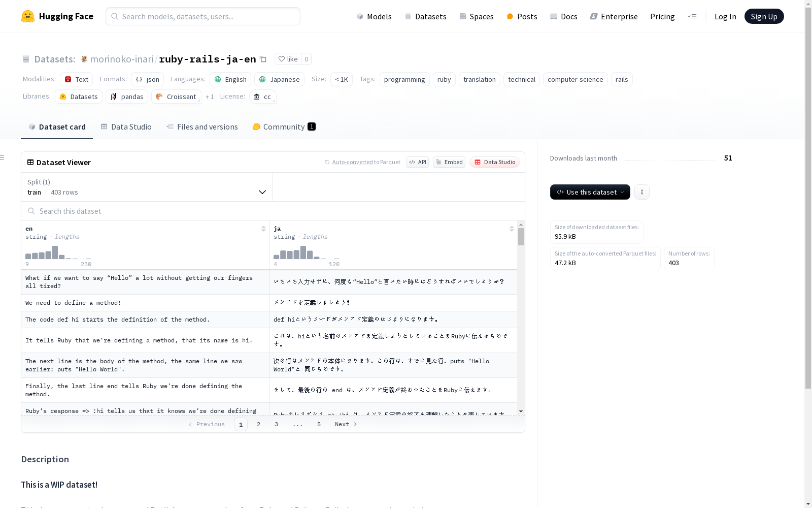
Task: Go to page 2 of the viewer
Action: tap(258, 424)
